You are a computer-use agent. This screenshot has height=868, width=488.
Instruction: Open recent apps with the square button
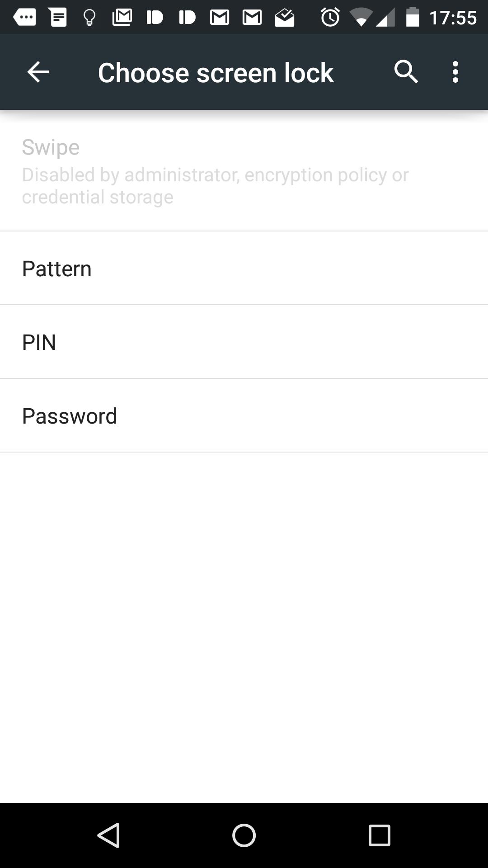coord(379,835)
